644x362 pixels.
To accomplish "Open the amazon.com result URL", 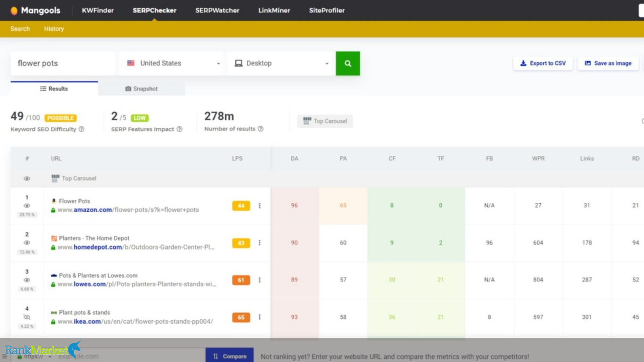I will pyautogui.click(x=128, y=210).
